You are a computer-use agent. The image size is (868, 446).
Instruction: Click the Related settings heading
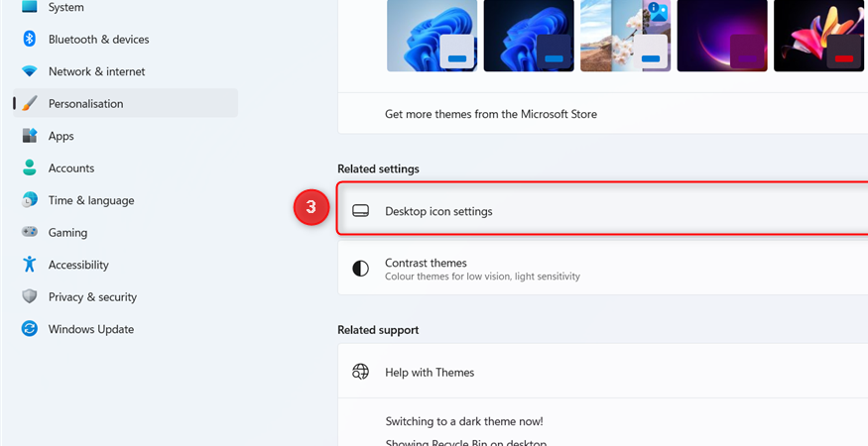point(378,168)
